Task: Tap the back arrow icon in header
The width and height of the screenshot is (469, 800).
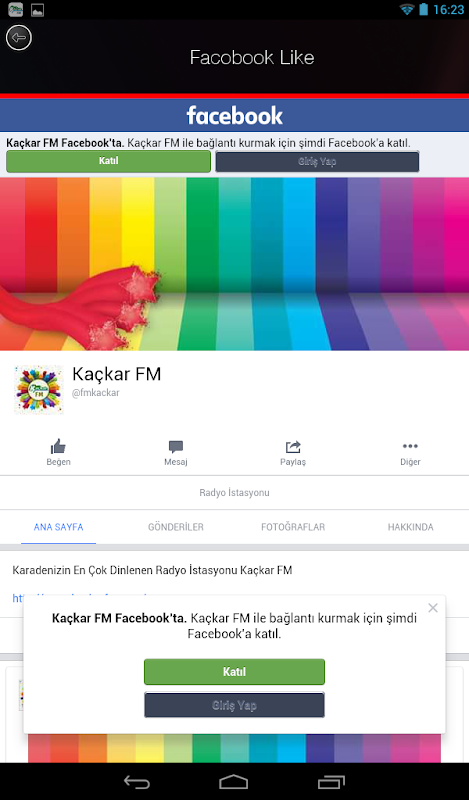Action: point(19,38)
